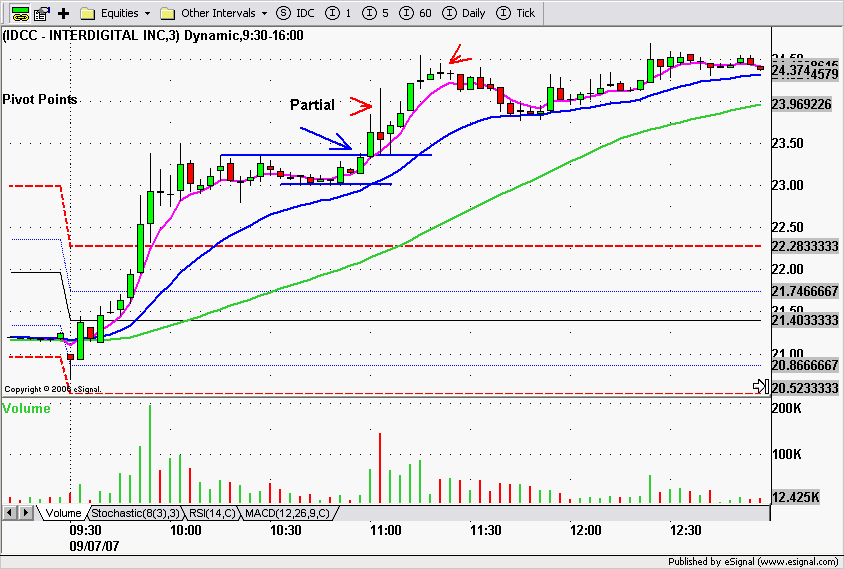This screenshot has width=844, height=569.
Task: Open the Other Intervals dropdown
Action: coord(213,13)
